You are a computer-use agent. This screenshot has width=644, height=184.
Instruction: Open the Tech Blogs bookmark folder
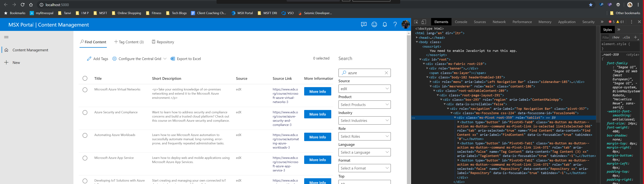pyautogui.click(x=177, y=13)
